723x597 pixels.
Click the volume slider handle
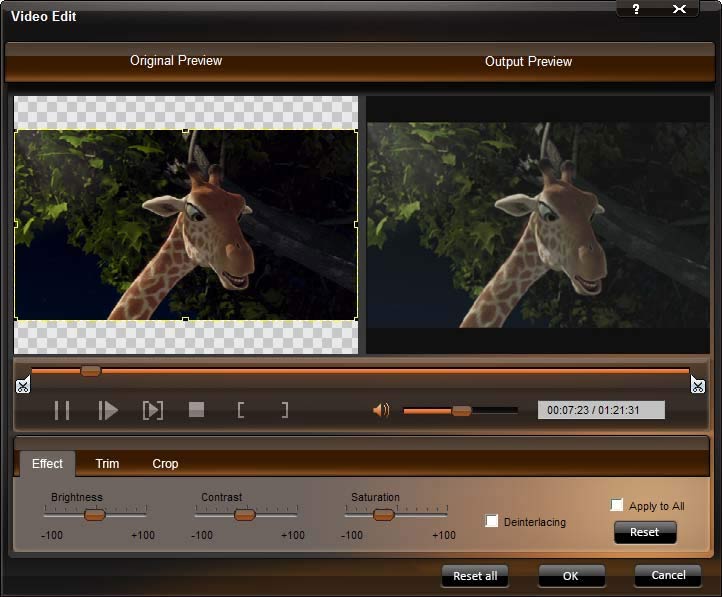click(461, 411)
